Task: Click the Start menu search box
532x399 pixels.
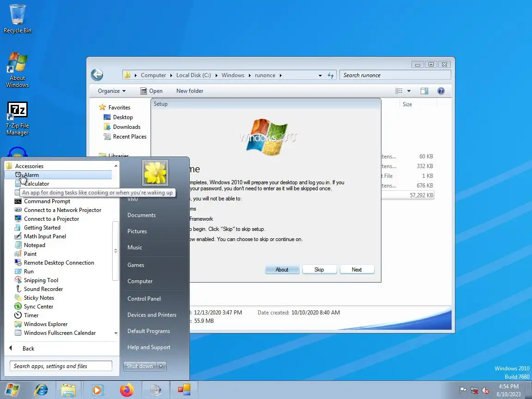Action: click(61, 366)
